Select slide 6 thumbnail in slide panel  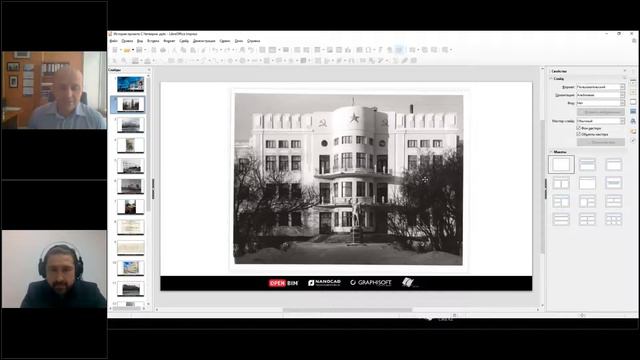(x=131, y=186)
